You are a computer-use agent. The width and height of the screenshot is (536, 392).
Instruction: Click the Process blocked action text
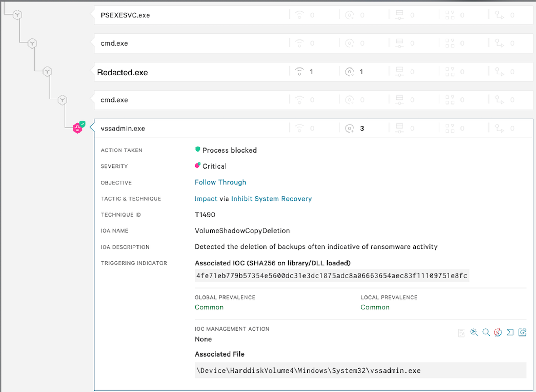tap(230, 150)
